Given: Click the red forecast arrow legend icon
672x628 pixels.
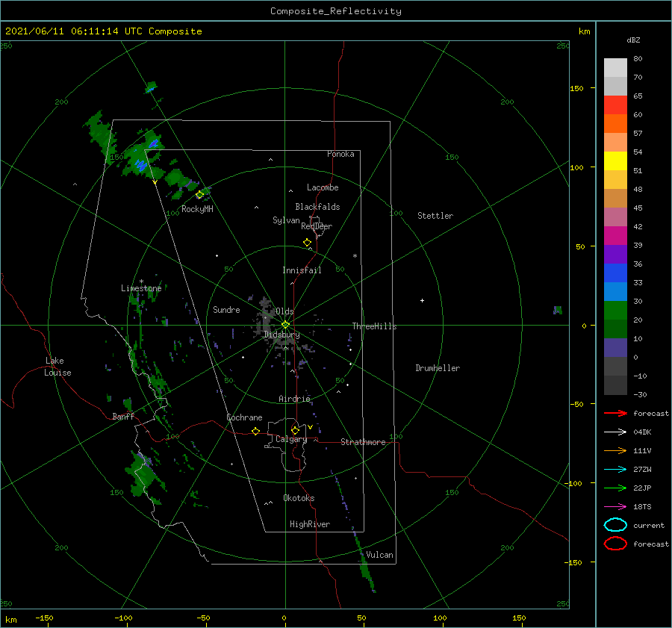Looking at the screenshot, I should 615,413.
